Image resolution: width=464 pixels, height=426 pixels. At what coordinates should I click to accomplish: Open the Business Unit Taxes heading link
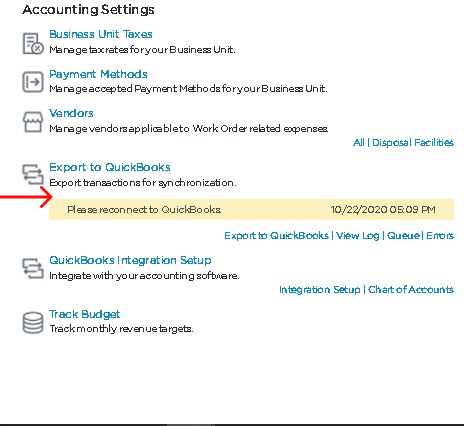pos(101,34)
